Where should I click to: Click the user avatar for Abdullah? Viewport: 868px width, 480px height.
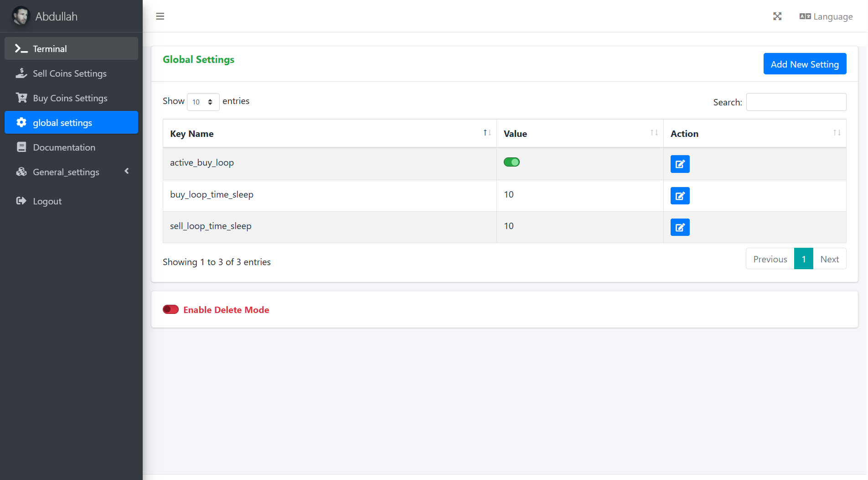21,16
